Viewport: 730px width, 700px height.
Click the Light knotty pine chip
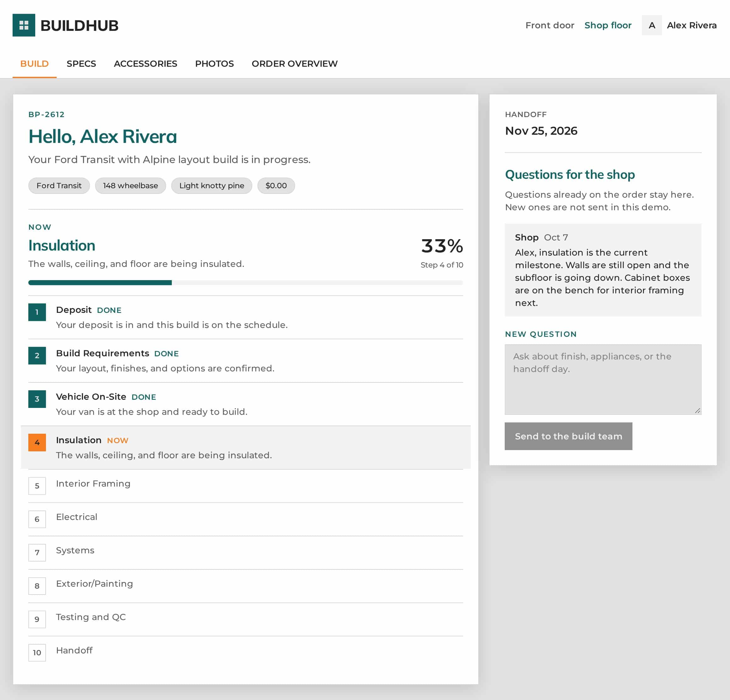[x=211, y=185]
